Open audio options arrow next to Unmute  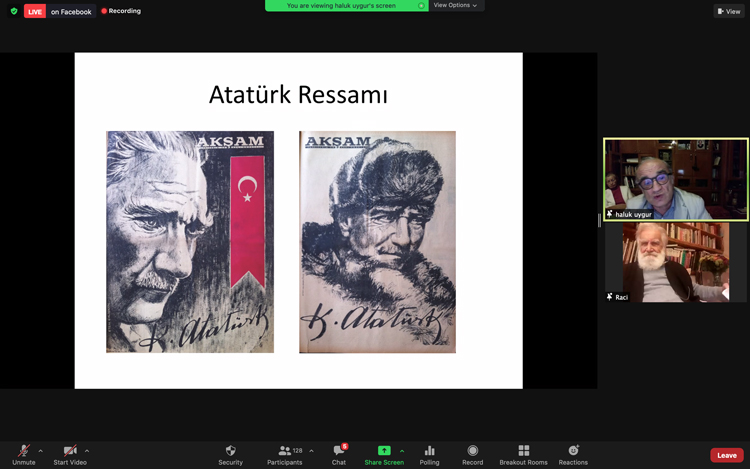pos(41,451)
